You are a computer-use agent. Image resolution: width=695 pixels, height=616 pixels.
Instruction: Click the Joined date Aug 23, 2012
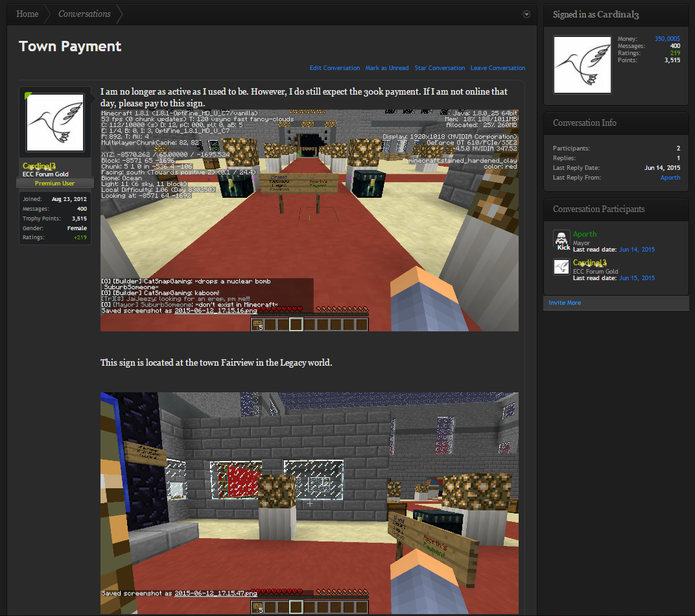(69, 199)
